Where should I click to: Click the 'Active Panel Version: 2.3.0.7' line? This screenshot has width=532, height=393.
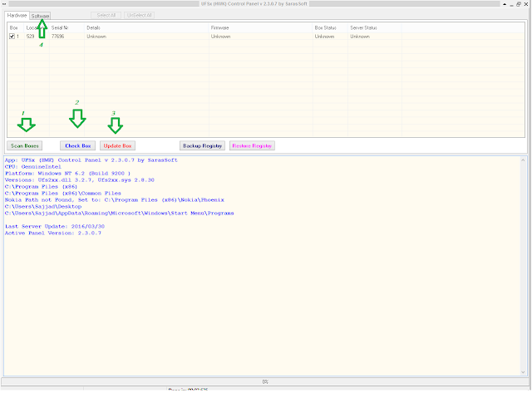pos(53,233)
